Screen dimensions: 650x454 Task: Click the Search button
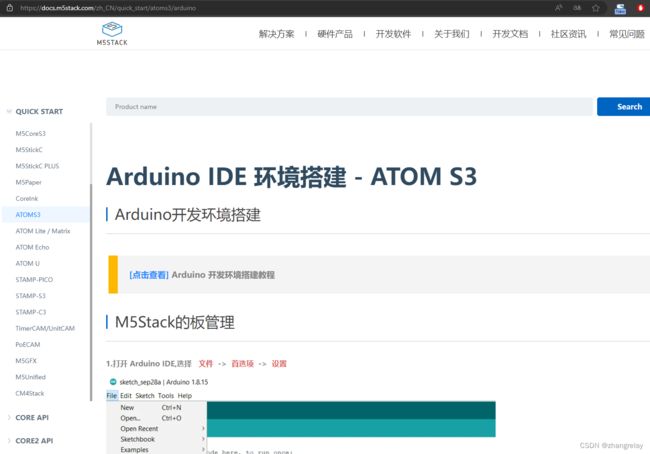pos(623,107)
